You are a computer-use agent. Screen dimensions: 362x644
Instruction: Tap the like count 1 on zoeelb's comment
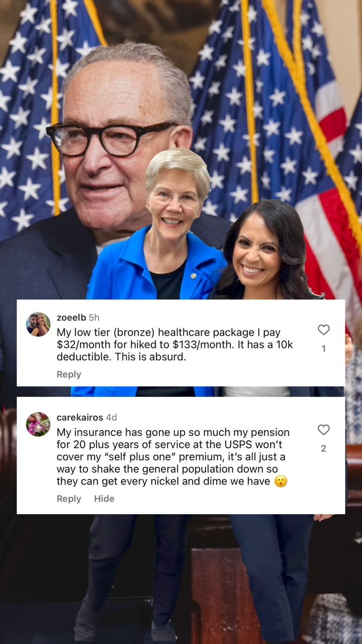pos(324,348)
